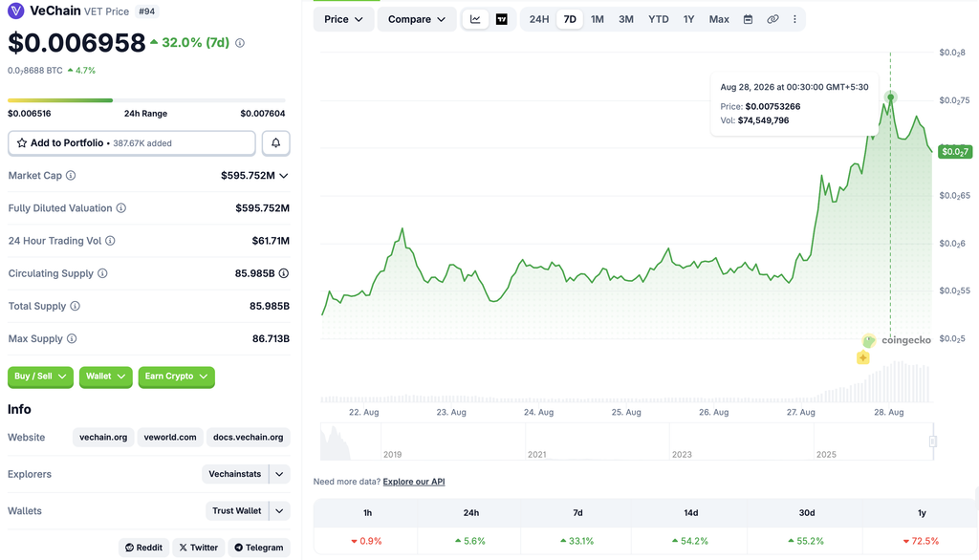979x560 pixels.
Task: Open Fully Diluted Valuation info icon
Action: pos(121,208)
